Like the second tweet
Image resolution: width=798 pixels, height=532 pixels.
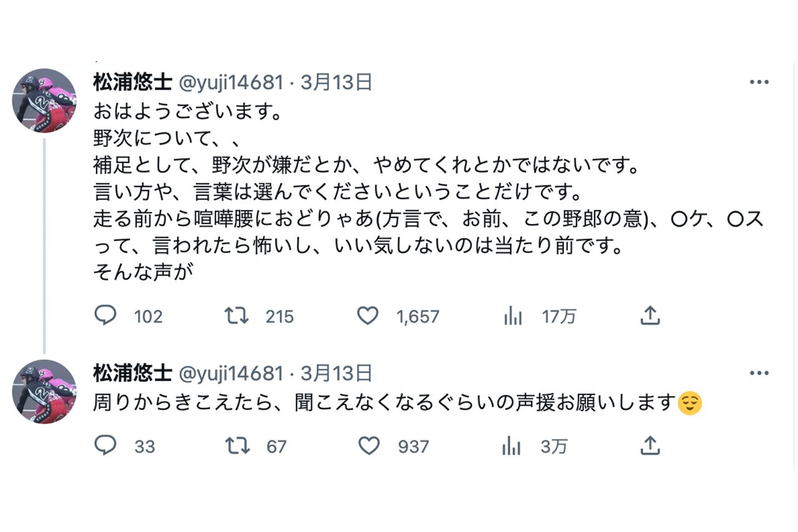369,446
